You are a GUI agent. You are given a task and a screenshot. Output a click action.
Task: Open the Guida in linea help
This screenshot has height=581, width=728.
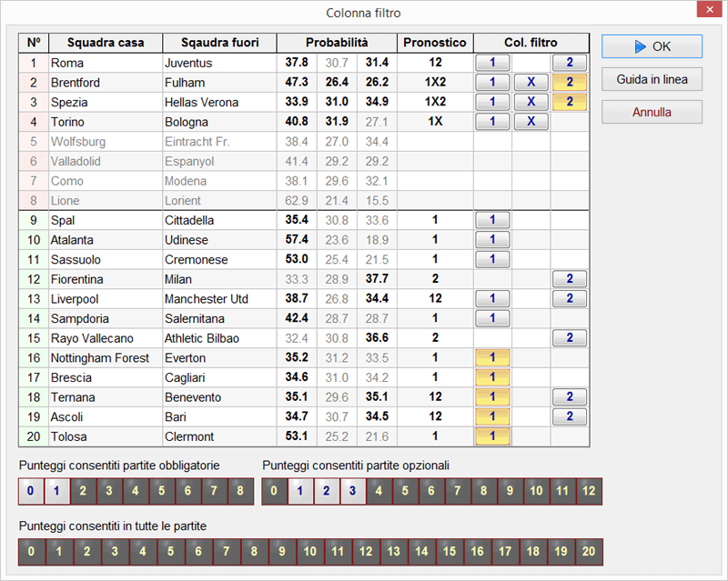coord(652,79)
